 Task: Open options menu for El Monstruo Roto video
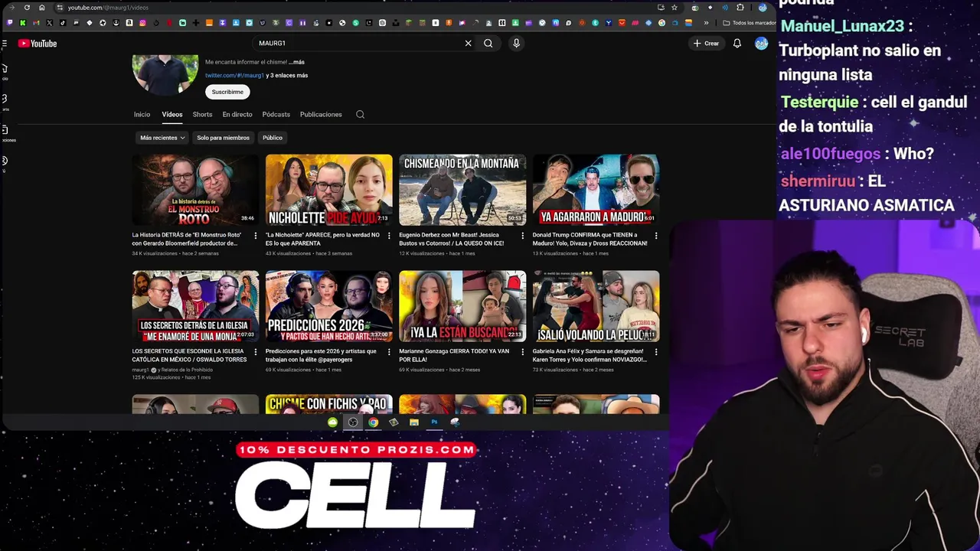(x=255, y=236)
